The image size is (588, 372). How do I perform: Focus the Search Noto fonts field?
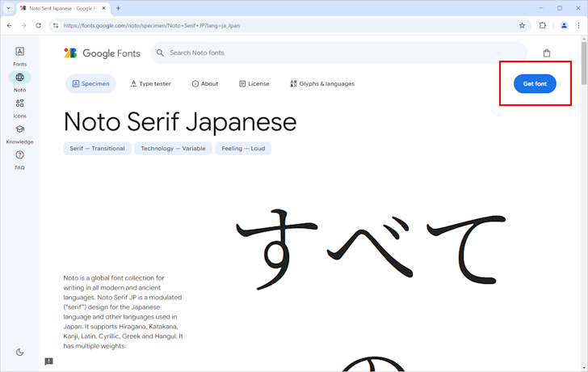coord(338,53)
